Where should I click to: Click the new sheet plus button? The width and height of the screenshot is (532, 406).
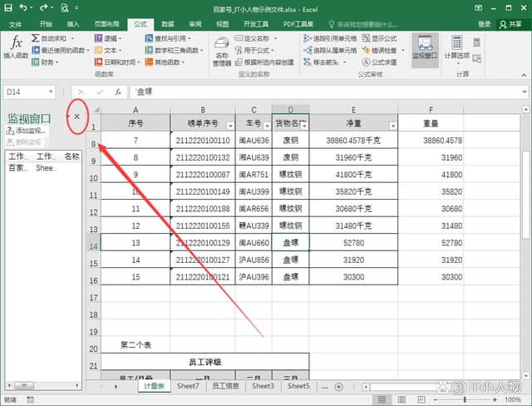click(x=338, y=387)
